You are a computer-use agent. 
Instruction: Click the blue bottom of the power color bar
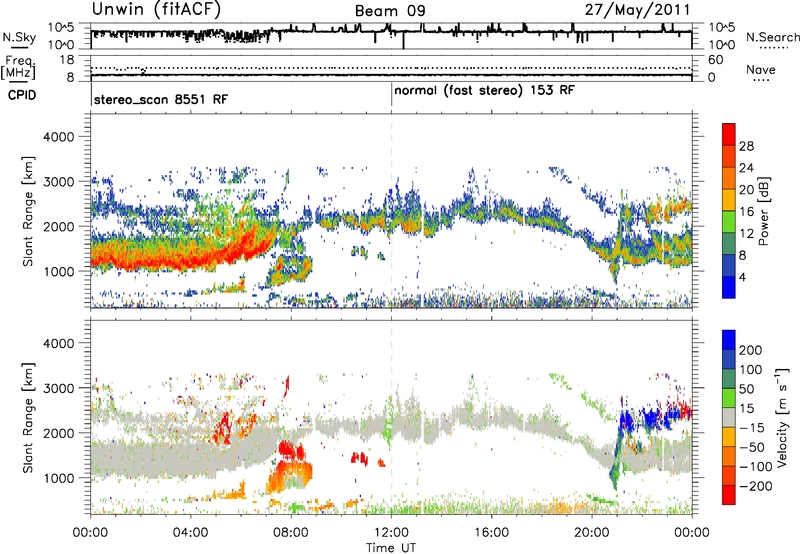[x=729, y=287]
